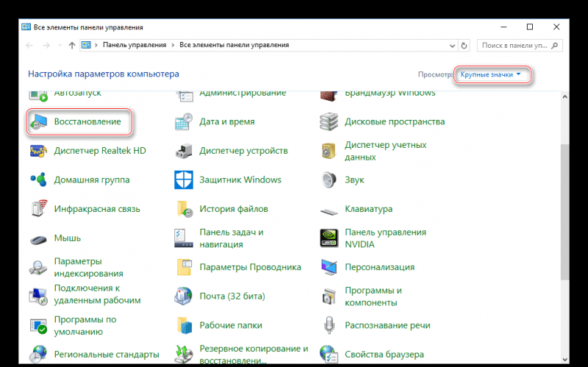Viewport: 588px width, 367px height.
Task: Open Подключения к удаленным рабочим icon
Action: [38, 296]
